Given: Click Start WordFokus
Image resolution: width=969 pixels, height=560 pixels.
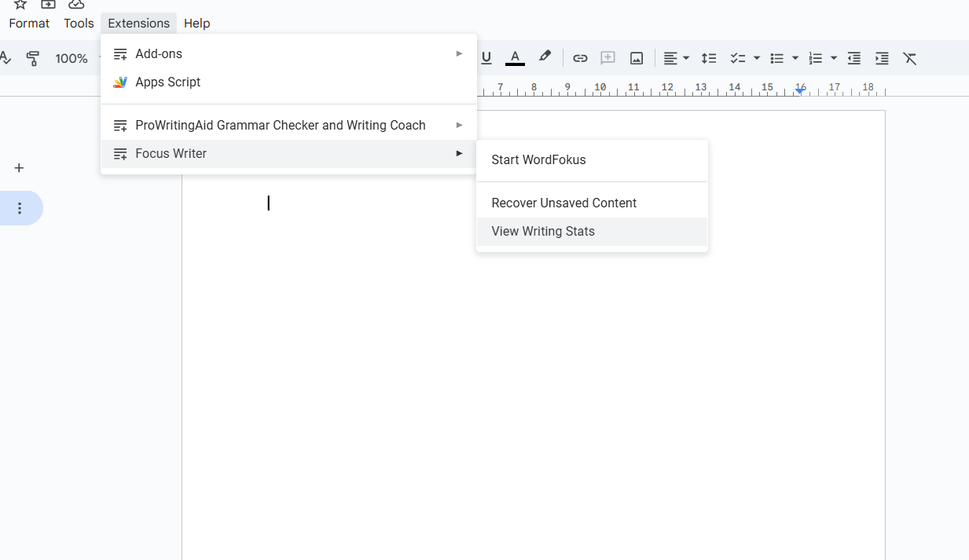Looking at the screenshot, I should click(x=592, y=159).
